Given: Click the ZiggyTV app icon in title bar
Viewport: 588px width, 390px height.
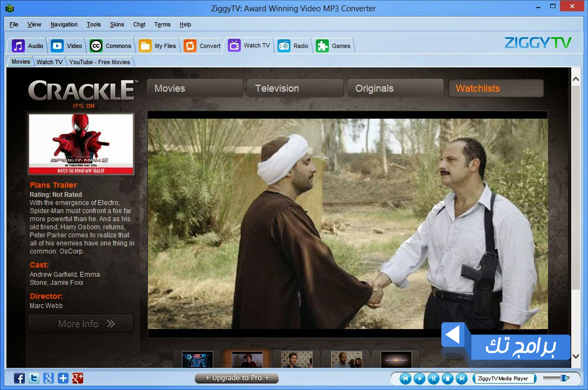Looking at the screenshot, I should tap(10, 8).
